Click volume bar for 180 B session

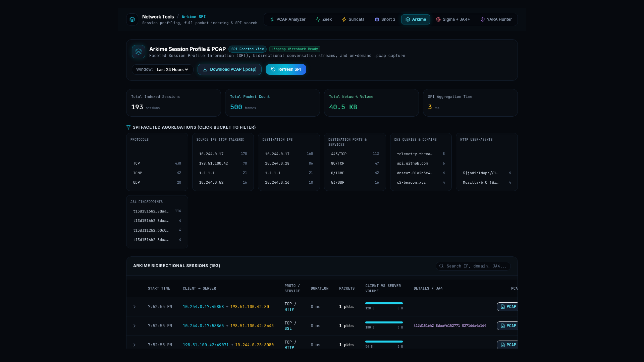click(x=384, y=322)
